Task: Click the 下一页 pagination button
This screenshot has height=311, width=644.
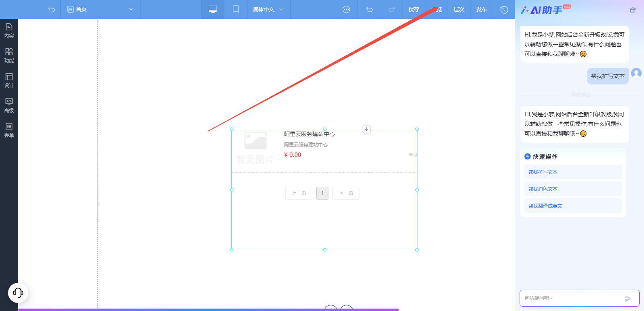Action: 346,193
